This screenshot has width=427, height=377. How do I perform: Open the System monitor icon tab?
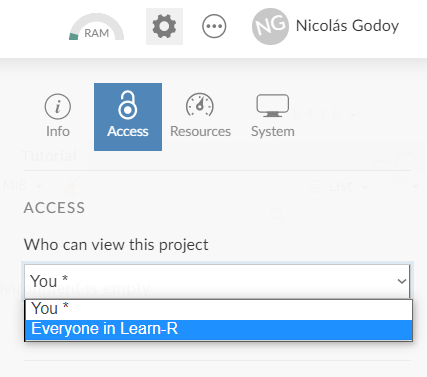click(x=273, y=116)
